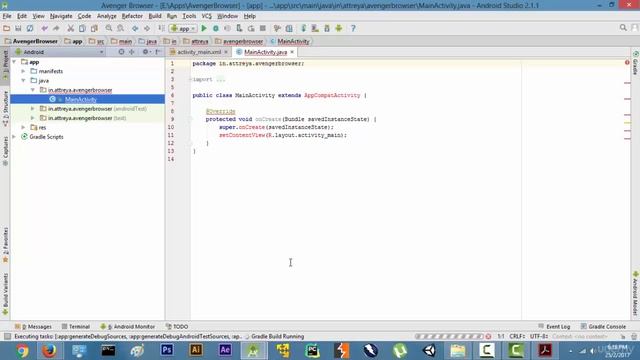The height and width of the screenshot is (360, 640).
Task: Open the Terminal tool window
Action: tap(76, 327)
